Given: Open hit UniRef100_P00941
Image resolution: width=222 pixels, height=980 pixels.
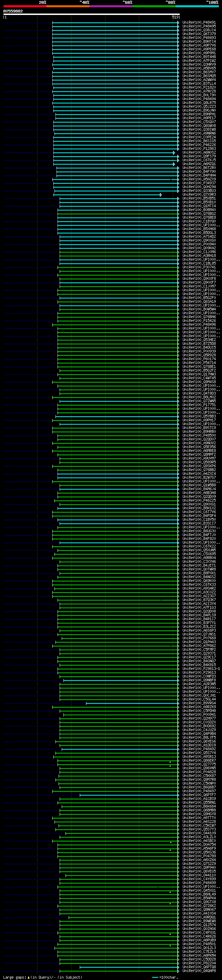Looking at the screenshot, I should pyautogui.click(x=199, y=715).
